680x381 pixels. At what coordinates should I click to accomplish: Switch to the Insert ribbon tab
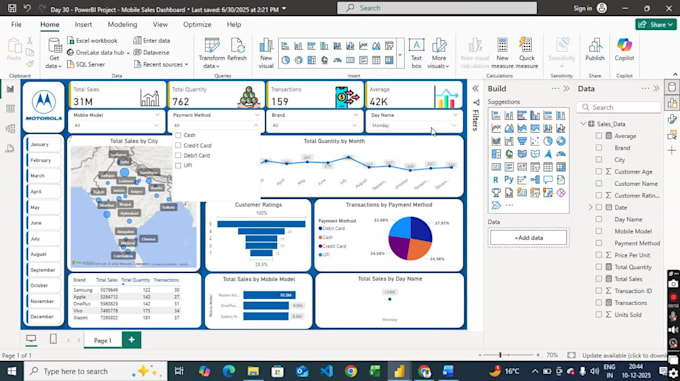click(x=83, y=25)
